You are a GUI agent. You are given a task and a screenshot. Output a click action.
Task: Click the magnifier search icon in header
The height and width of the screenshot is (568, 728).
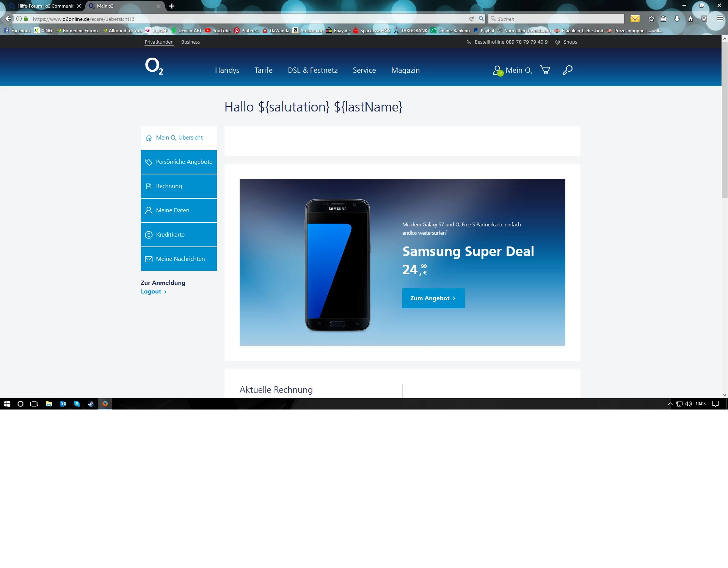[x=567, y=70]
